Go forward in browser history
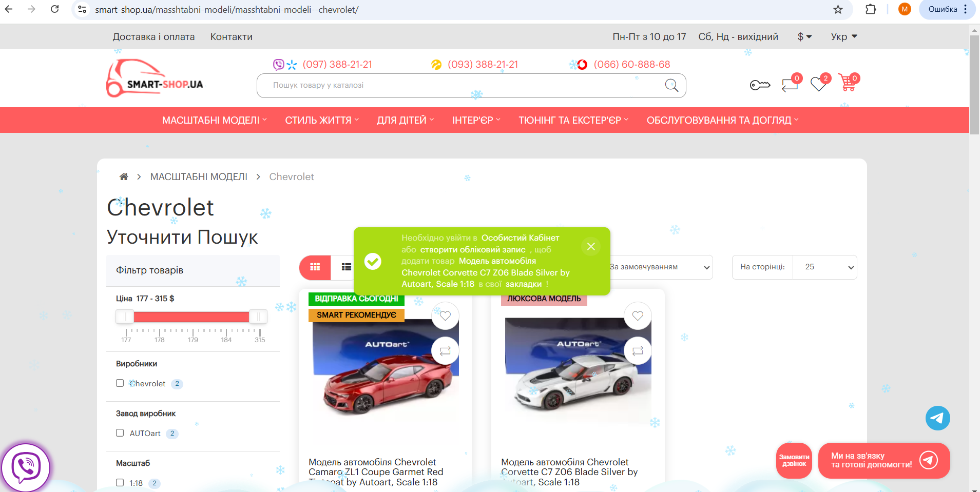The image size is (980, 492). (x=31, y=9)
